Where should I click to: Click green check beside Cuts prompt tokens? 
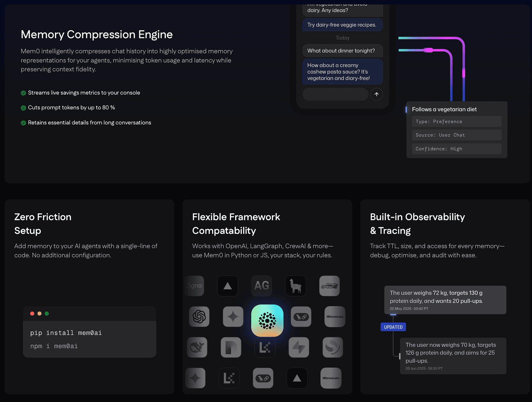click(x=23, y=108)
